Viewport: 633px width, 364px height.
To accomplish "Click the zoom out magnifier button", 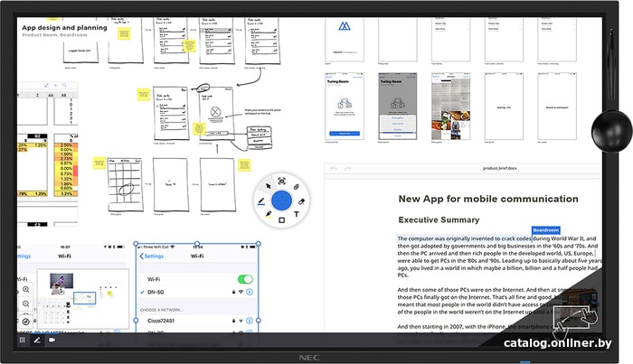I will [26, 304].
